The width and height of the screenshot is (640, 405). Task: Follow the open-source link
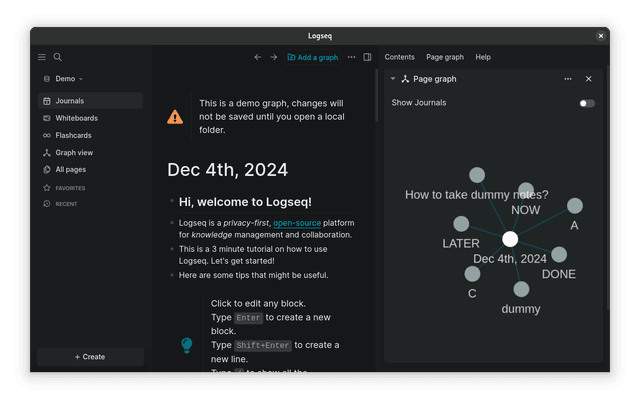[x=297, y=223]
